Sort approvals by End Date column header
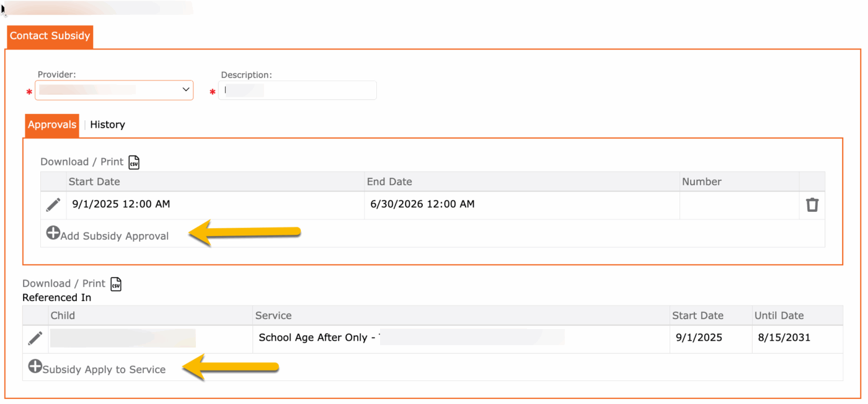The image size is (868, 404). coord(389,182)
